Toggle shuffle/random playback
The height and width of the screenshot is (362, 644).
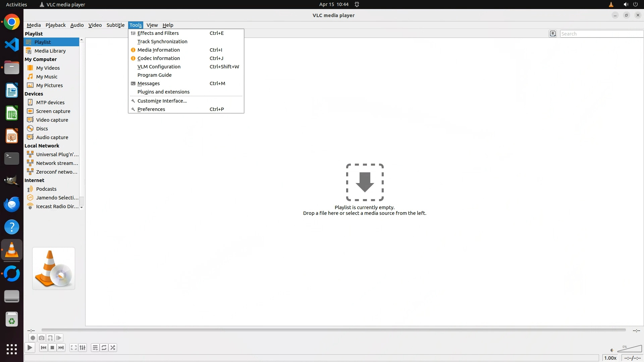pyautogui.click(x=113, y=348)
